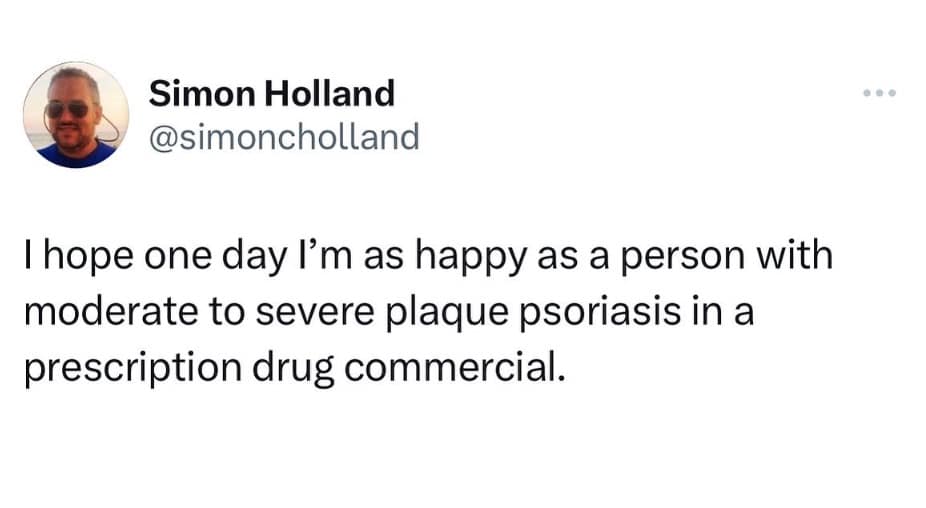Click the first line of the tweet text
The width and height of the screenshot is (926, 508).
pyautogui.click(x=428, y=257)
